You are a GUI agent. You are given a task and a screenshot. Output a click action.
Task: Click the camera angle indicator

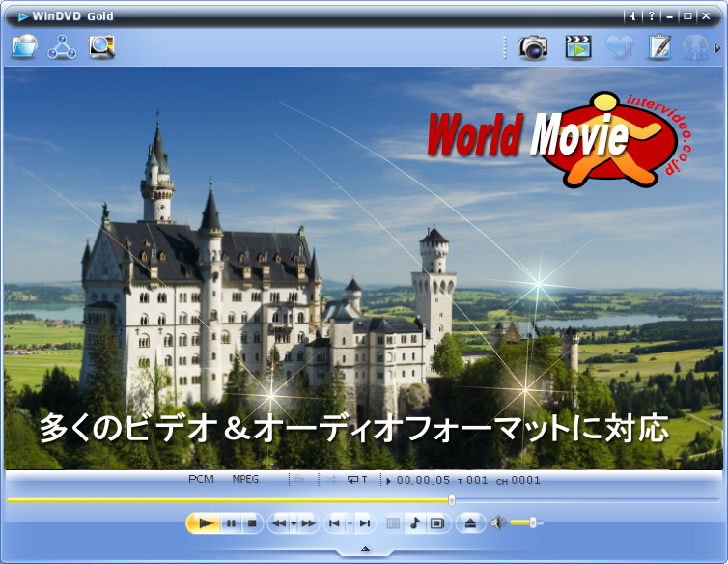pos(299,479)
